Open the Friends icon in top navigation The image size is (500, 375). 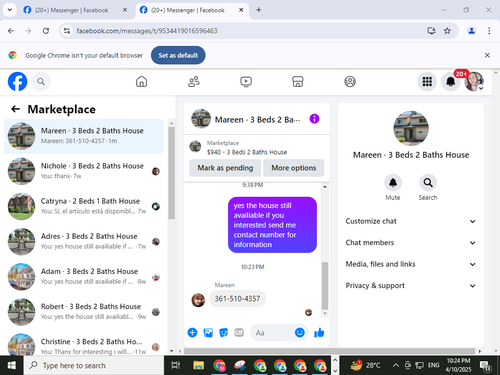coord(194,81)
